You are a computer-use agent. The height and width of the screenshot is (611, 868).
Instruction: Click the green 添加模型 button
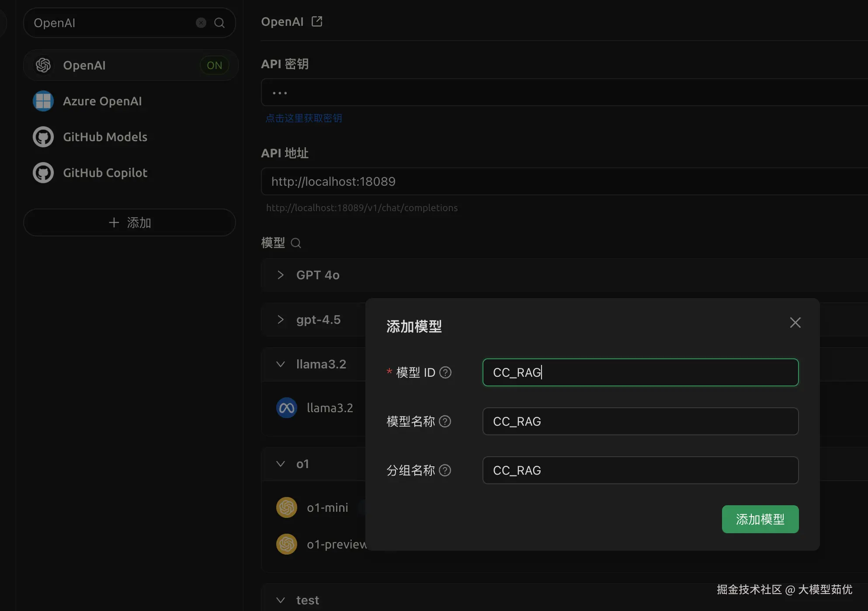[760, 519]
